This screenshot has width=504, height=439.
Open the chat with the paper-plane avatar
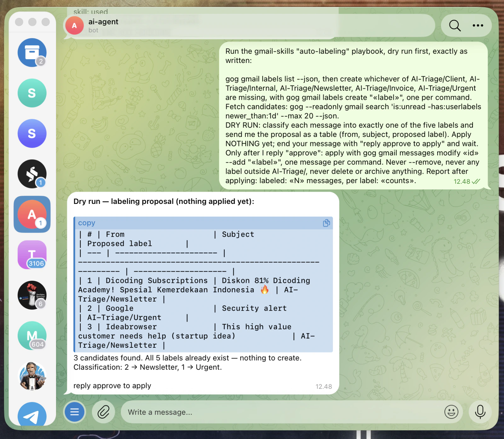pos(32,415)
